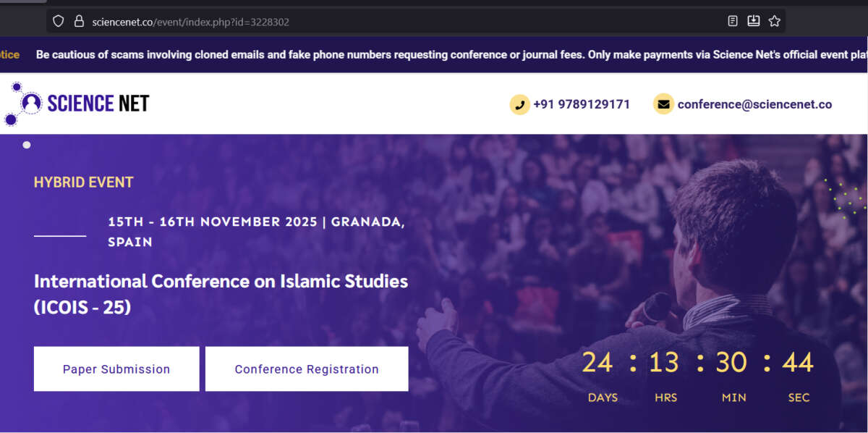Toggle reader view in address bar
868x433 pixels.
click(x=733, y=21)
